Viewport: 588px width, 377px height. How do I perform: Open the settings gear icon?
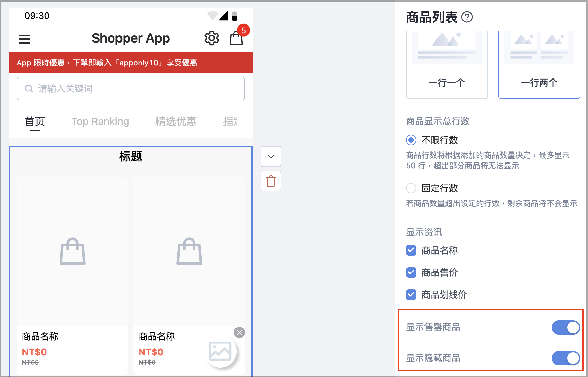[212, 38]
